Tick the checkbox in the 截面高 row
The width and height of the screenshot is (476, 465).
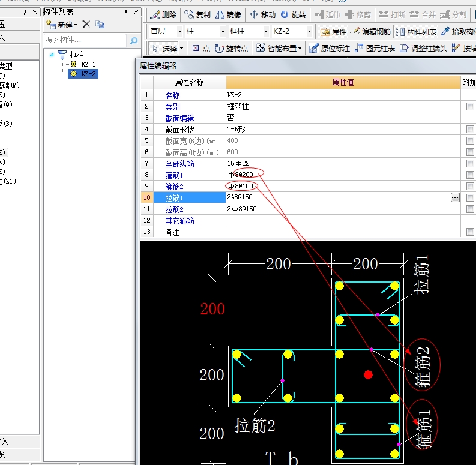470,152
